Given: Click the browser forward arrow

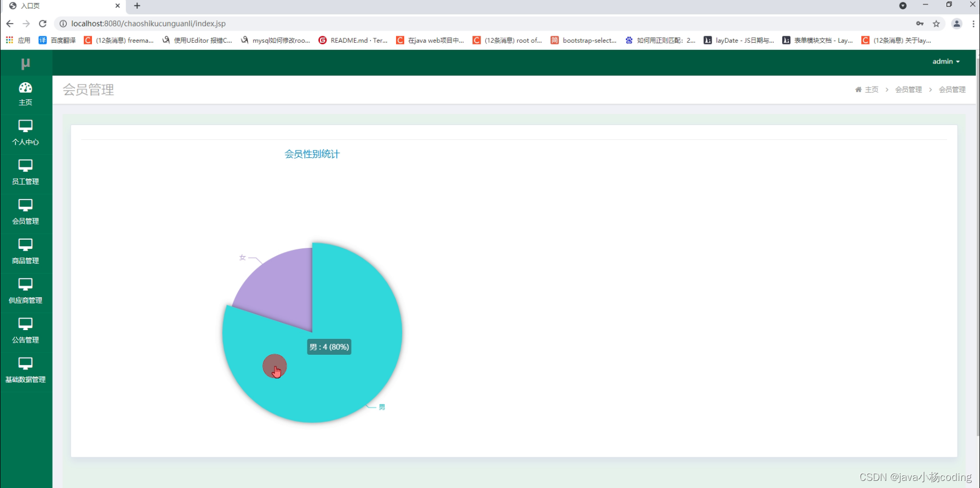Looking at the screenshot, I should 26,24.
